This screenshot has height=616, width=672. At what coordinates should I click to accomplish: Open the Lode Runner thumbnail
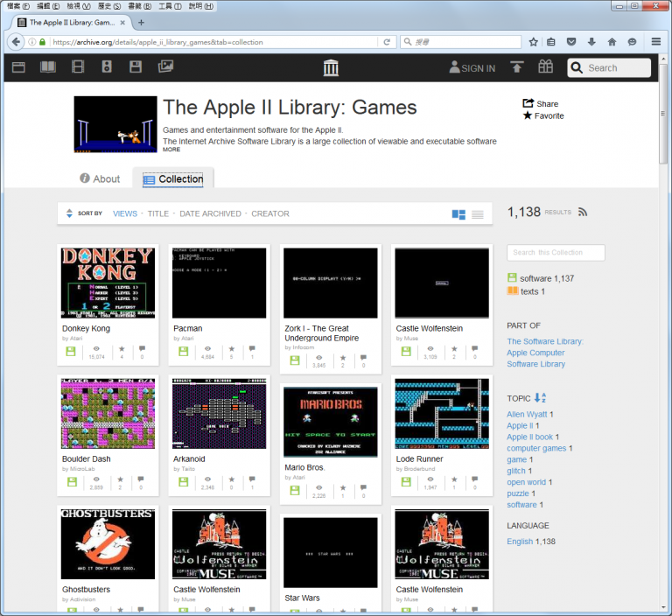click(x=442, y=413)
